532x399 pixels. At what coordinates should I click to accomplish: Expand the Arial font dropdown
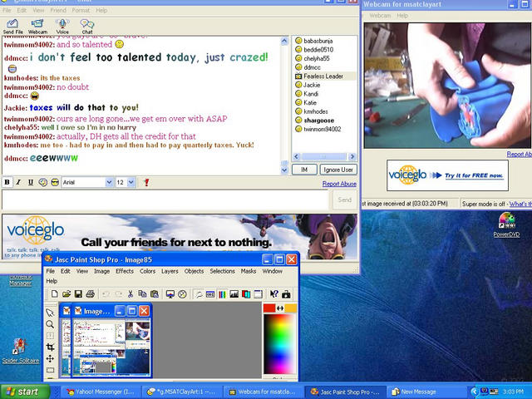[x=109, y=182]
